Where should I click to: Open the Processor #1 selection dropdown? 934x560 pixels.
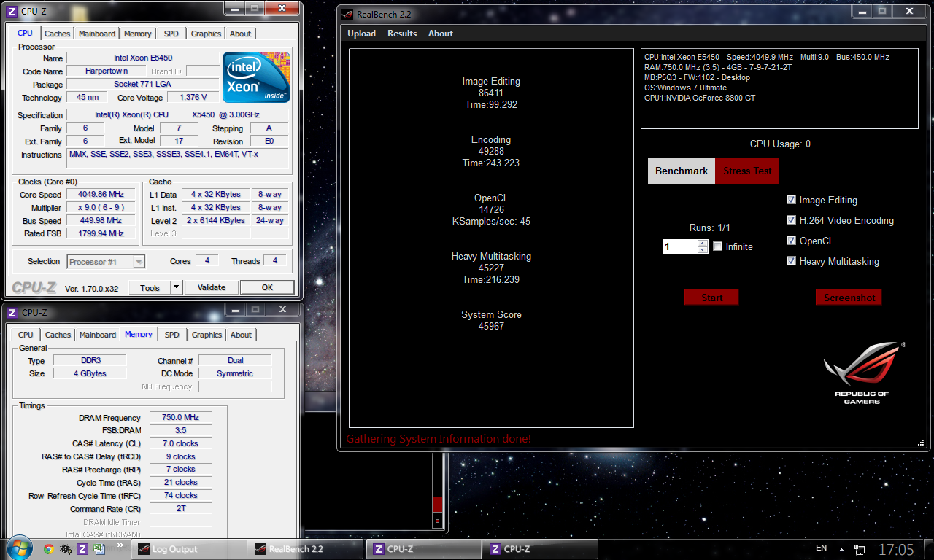pyautogui.click(x=107, y=262)
